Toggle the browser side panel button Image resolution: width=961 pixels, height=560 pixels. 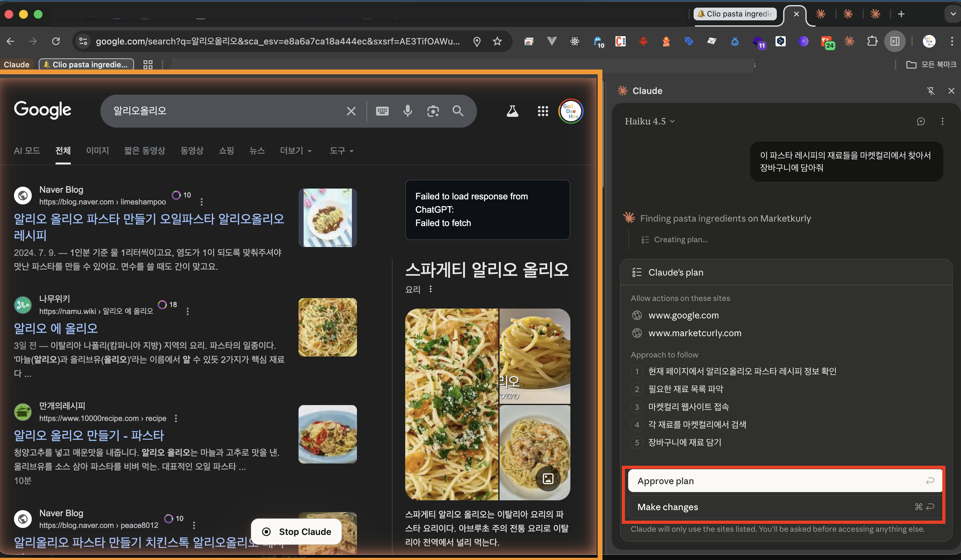[x=895, y=41]
